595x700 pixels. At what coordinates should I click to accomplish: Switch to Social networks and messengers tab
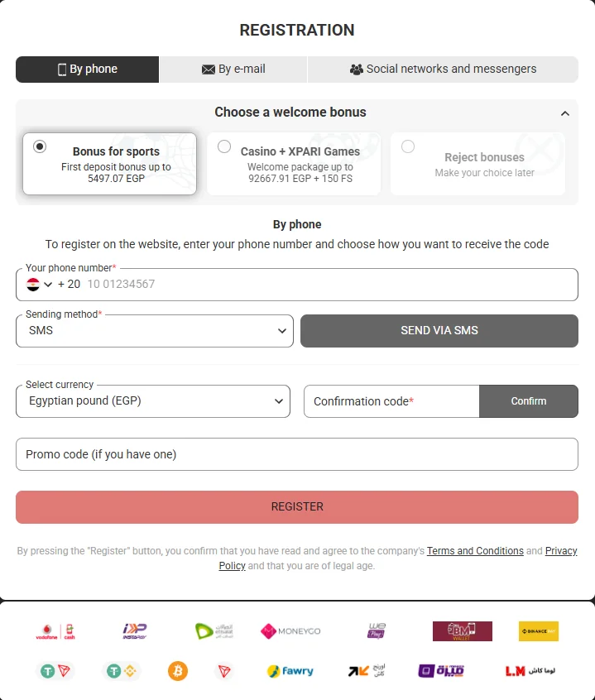(443, 70)
